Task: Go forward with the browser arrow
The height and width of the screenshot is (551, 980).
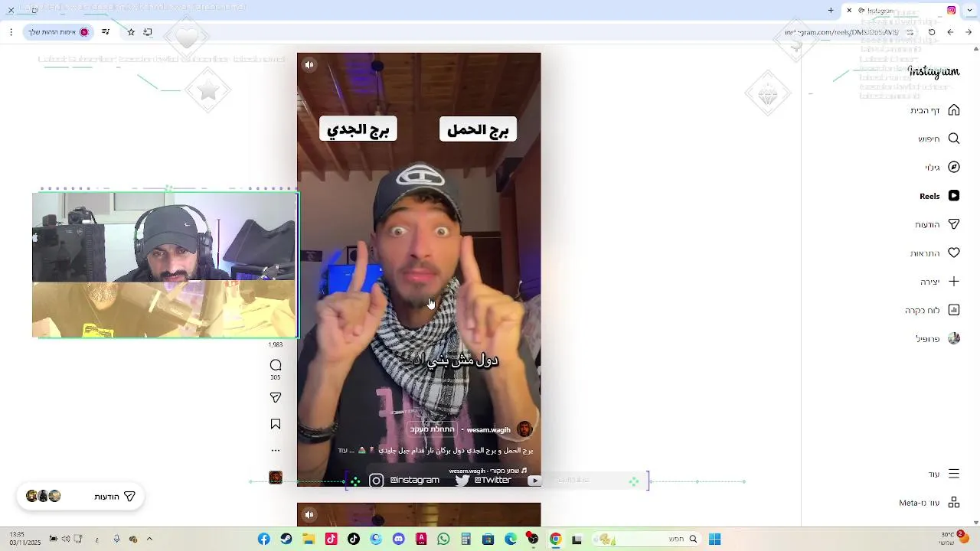Action: coord(950,32)
